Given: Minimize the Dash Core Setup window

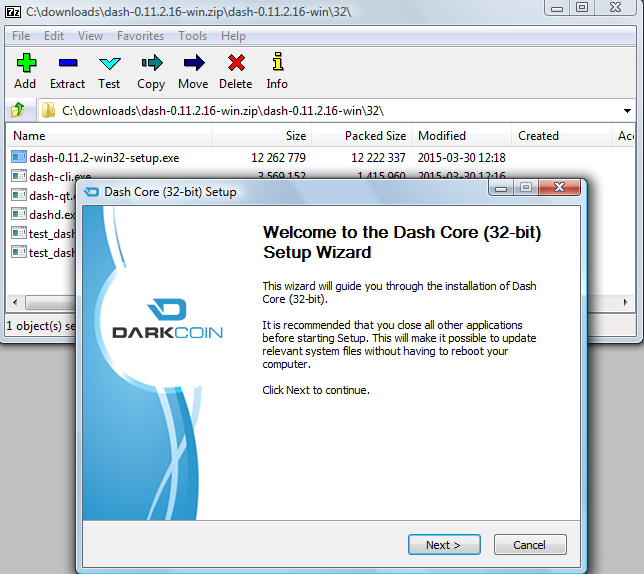Looking at the screenshot, I should (501, 188).
